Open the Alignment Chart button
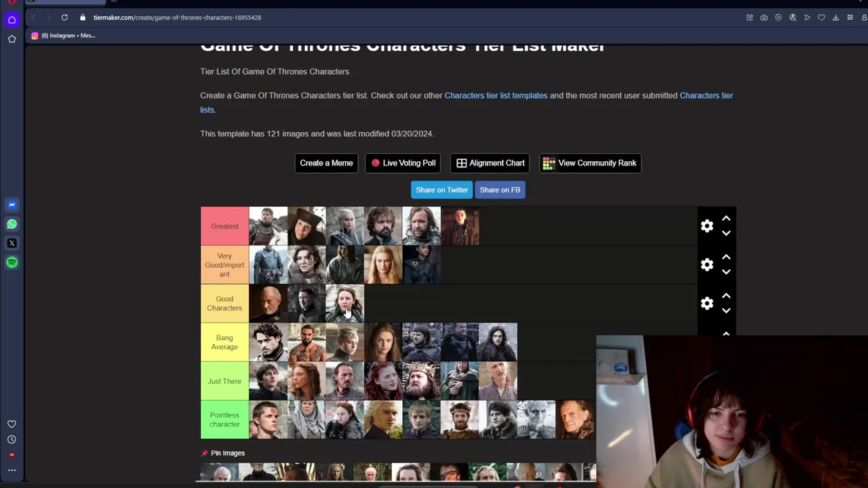 click(x=490, y=163)
